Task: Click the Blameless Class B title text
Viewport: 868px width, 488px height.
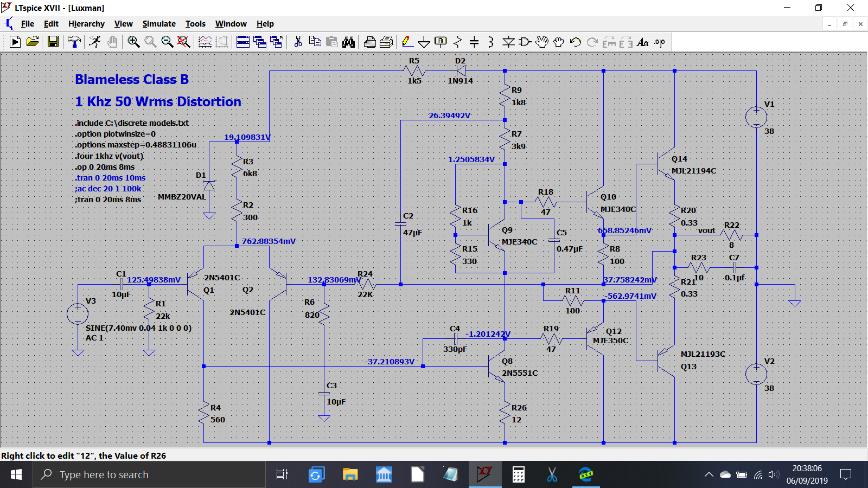Action: (132, 80)
